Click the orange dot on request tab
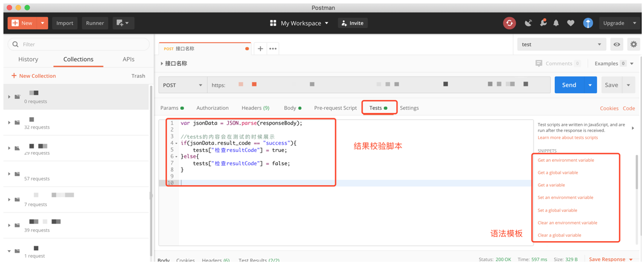This screenshot has width=644, height=280. (247, 49)
